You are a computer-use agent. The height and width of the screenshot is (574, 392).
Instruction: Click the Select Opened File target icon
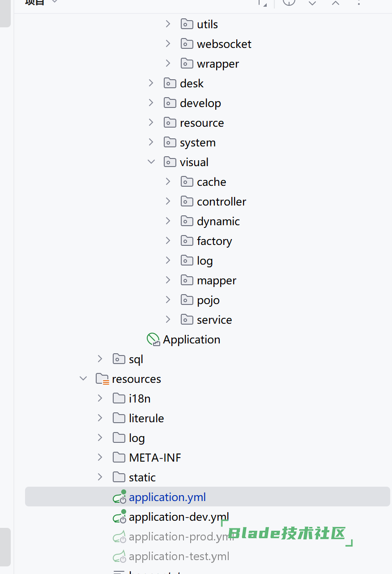[x=289, y=2]
